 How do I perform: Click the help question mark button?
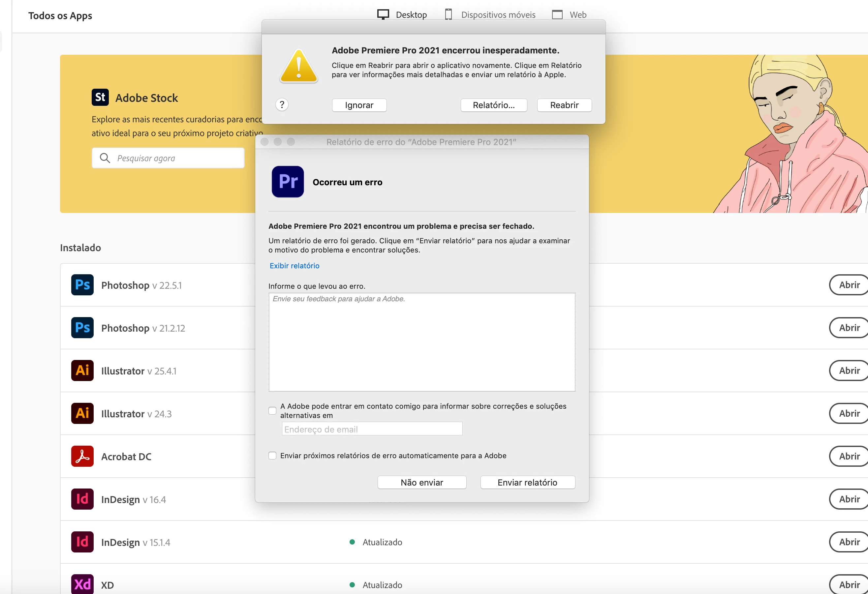(x=282, y=105)
